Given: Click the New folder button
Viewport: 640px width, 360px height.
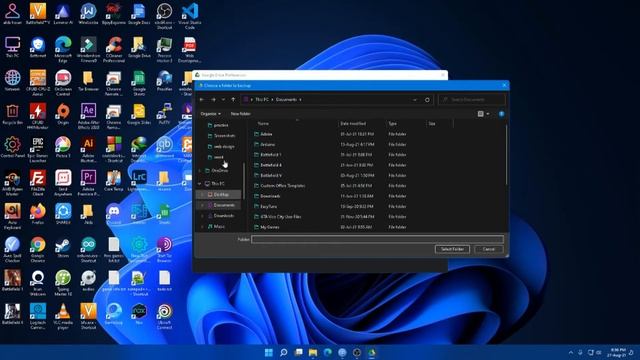Looking at the screenshot, I should [240, 114].
